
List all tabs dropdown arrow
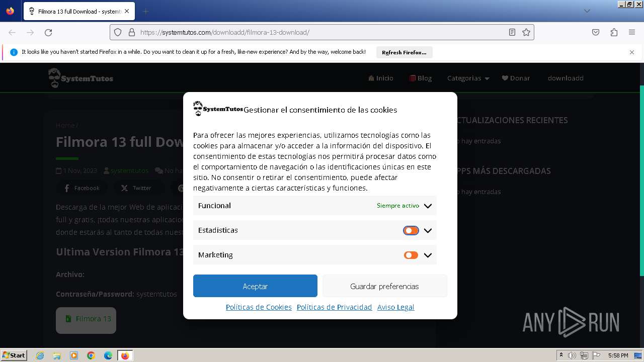587,11
